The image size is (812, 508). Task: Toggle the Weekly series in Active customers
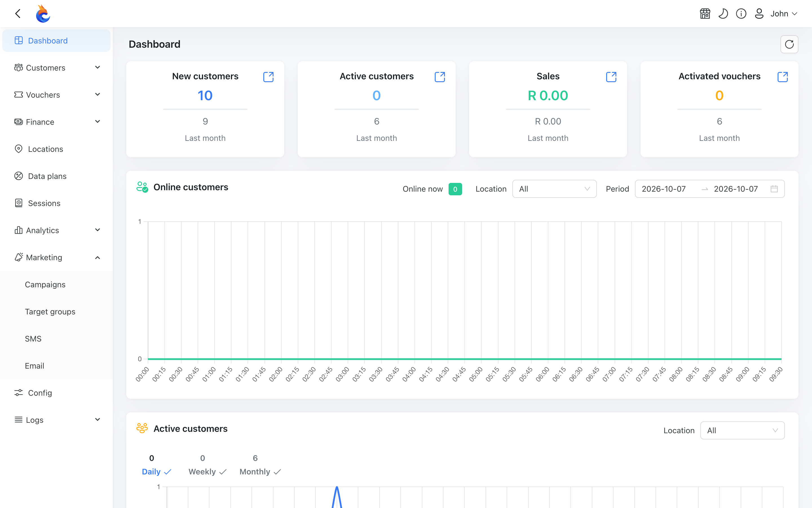pos(208,472)
